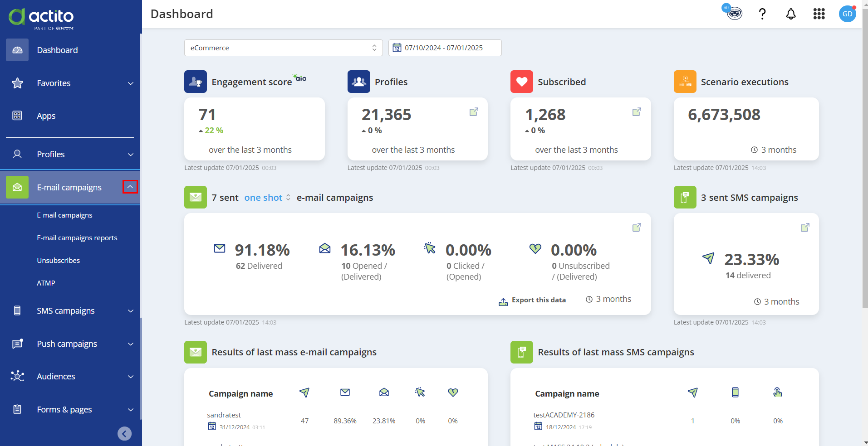Click the aio badge next to Engagement score
Screen dimensions: 868x446
click(x=299, y=78)
